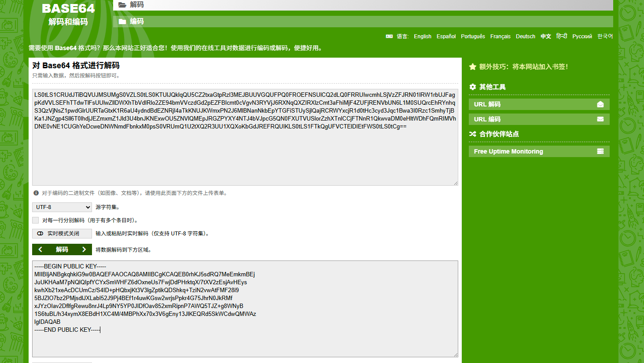
Task: Click the IgIDAQAB output line
Action: [47, 322]
